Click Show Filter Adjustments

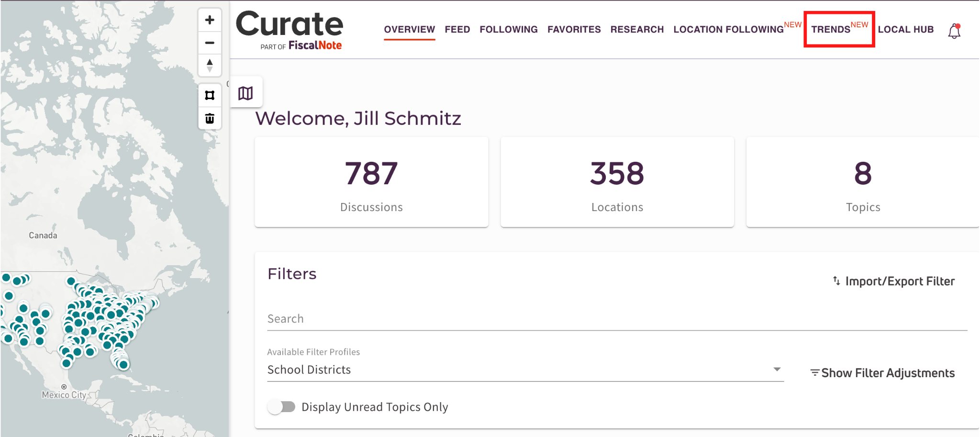[x=882, y=373]
